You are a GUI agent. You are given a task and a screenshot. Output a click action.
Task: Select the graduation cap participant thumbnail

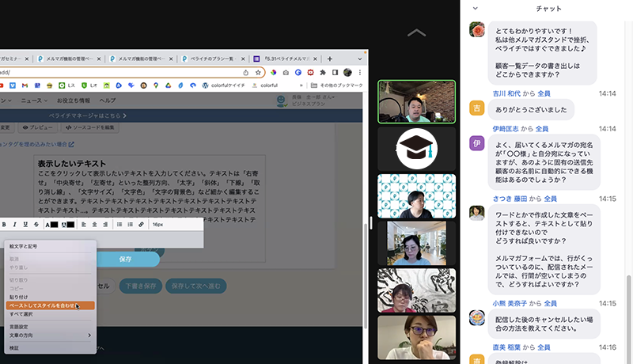[x=416, y=149]
